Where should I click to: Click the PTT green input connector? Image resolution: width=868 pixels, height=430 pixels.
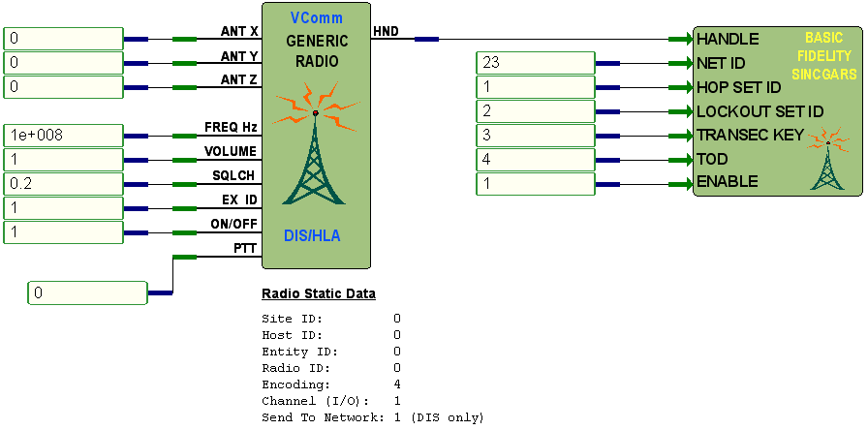pyautogui.click(x=184, y=257)
